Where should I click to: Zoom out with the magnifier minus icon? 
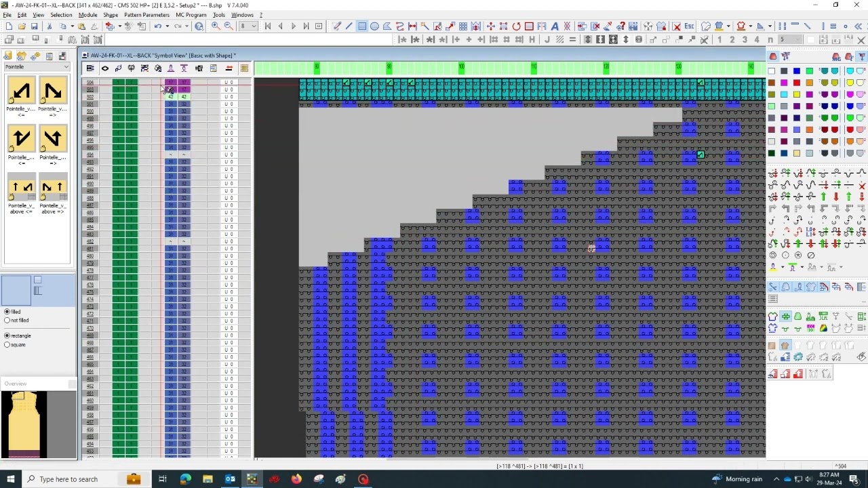pos(229,26)
